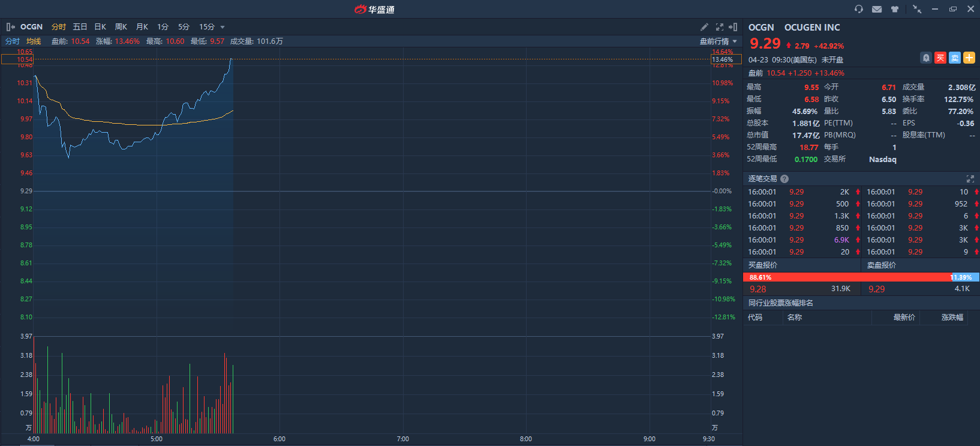Open the skin theme shirt icon
The width and height of the screenshot is (980, 446).
895,9
